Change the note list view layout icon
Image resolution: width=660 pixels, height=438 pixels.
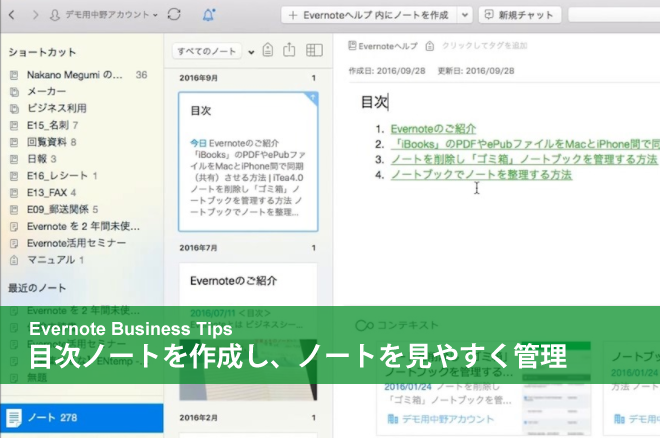click(314, 50)
